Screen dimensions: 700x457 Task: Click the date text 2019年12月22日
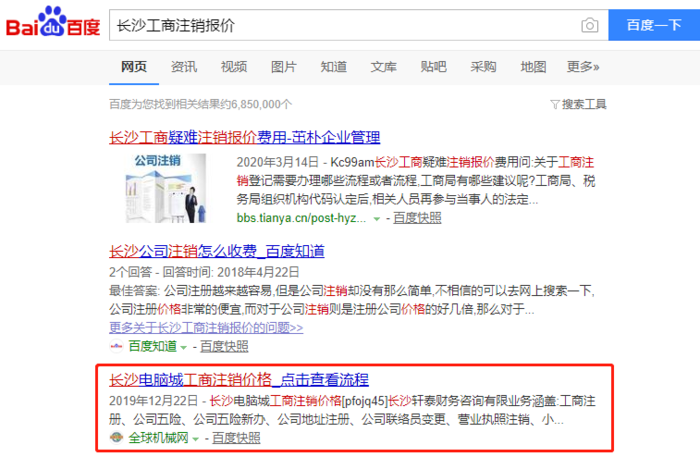coord(154,401)
